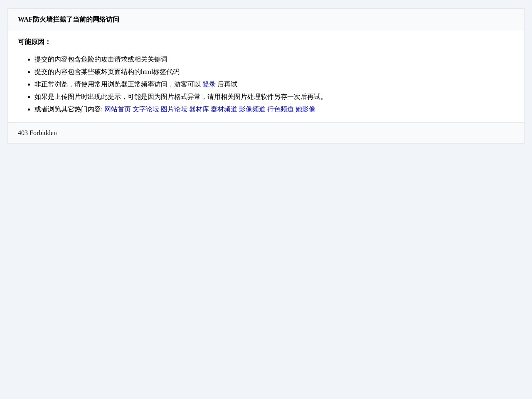Click the bullet text about dangerous attack requests

point(101,59)
